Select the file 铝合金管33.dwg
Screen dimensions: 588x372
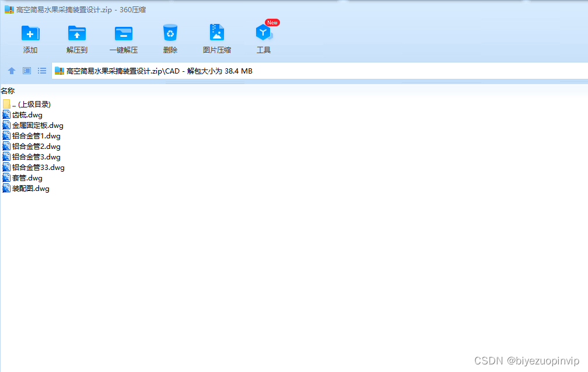[x=33, y=168]
